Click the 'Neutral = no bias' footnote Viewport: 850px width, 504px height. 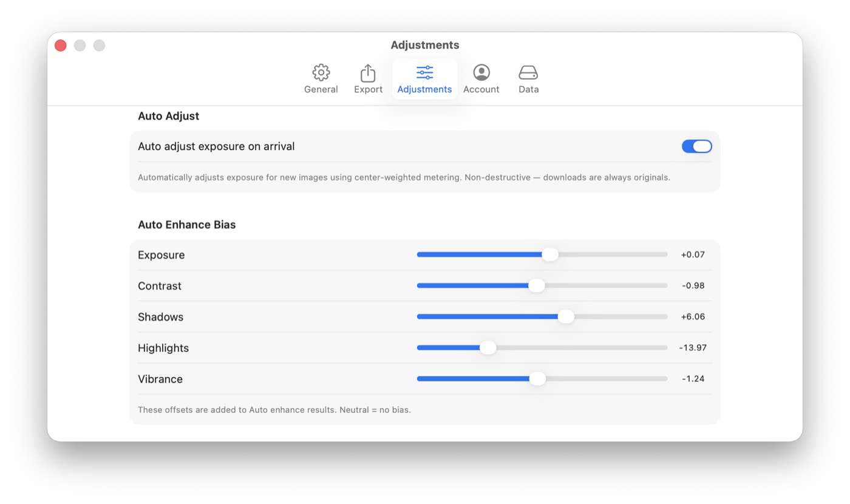(274, 410)
